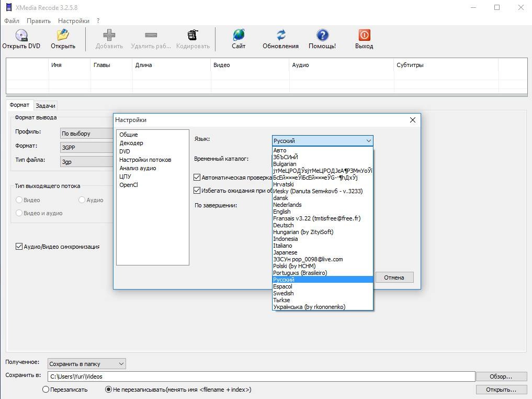Click the Кодировать clapperboard icon

pos(193,35)
